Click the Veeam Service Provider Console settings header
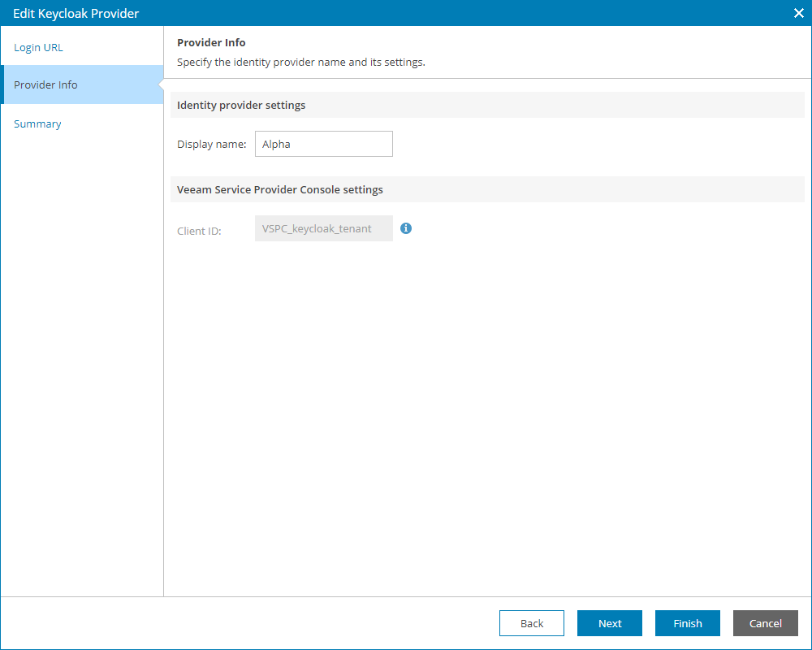The width and height of the screenshot is (812, 650). pos(279,189)
